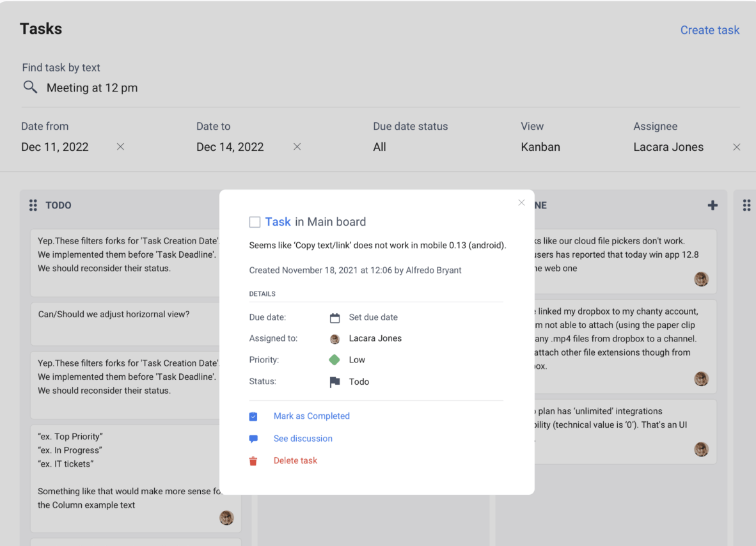Change assignee Lacara Jones in dialog
This screenshot has width=756, height=546.
pos(375,338)
